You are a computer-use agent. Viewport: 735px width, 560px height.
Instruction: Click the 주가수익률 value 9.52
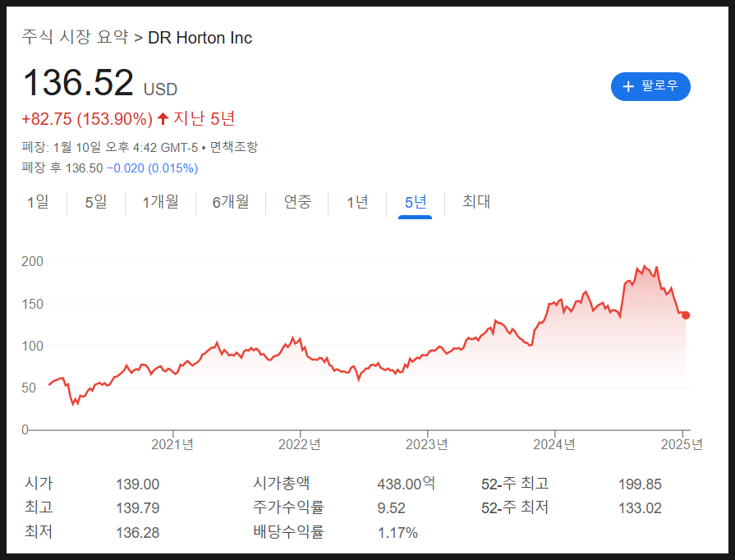pyautogui.click(x=392, y=508)
